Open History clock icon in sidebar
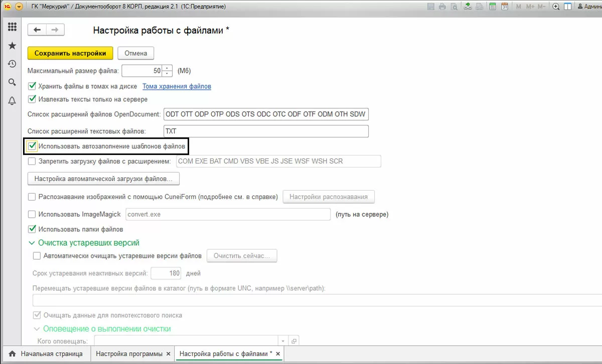The width and height of the screenshot is (602, 364). pos(12,64)
